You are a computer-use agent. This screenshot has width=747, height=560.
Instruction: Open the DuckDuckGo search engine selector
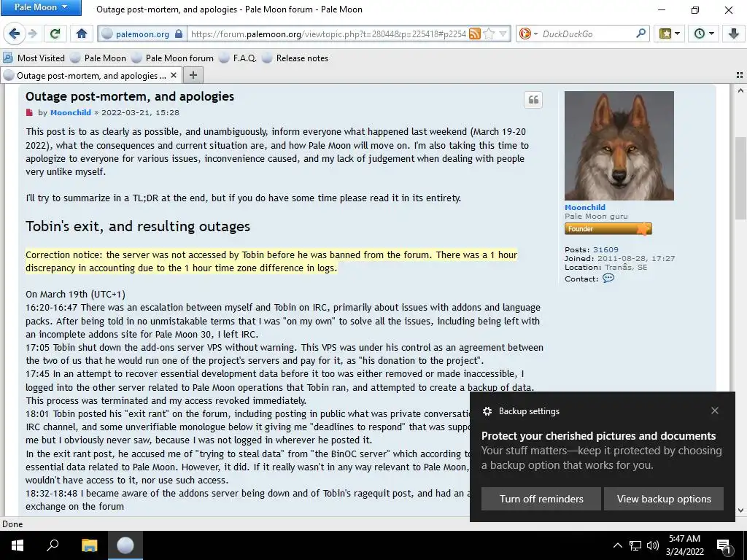coord(528,34)
